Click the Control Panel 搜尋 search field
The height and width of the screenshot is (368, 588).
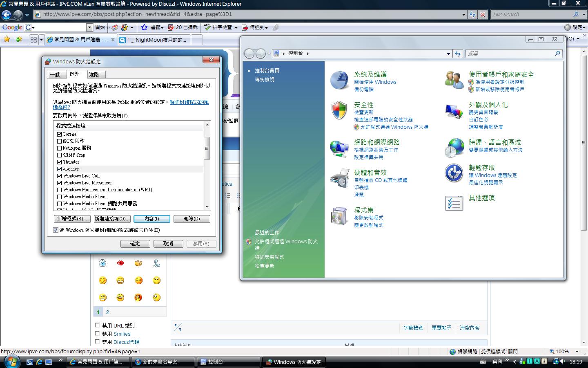click(510, 54)
